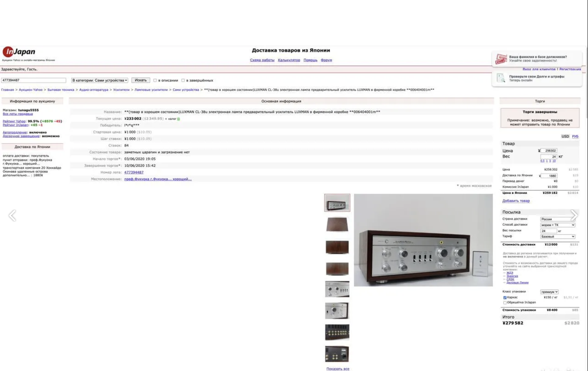Viewport: 588px width, 371px height.
Task: Open Регистрация link
Action: [x=570, y=69]
